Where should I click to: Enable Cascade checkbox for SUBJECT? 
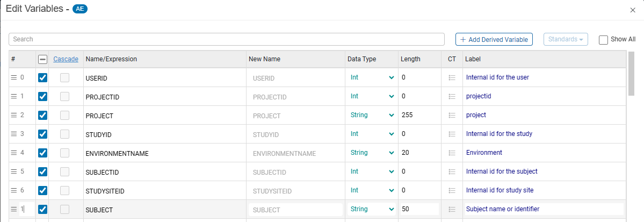pyautogui.click(x=64, y=209)
